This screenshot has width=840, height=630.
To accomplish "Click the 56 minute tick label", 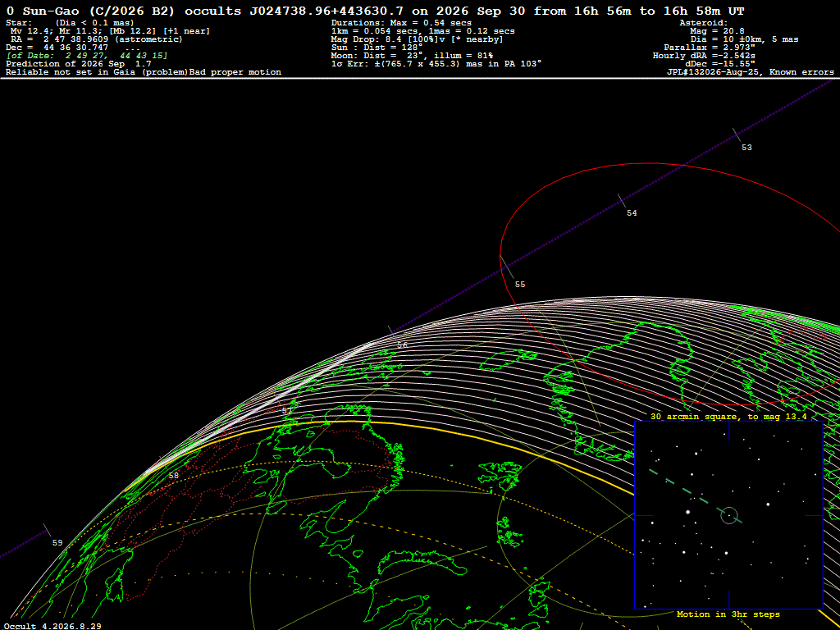I will click(402, 345).
